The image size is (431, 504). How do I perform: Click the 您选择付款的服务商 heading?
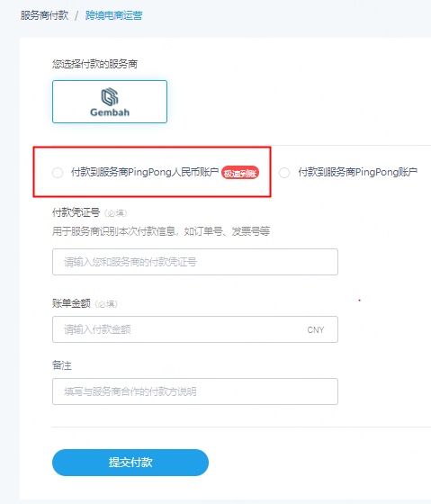[94, 64]
